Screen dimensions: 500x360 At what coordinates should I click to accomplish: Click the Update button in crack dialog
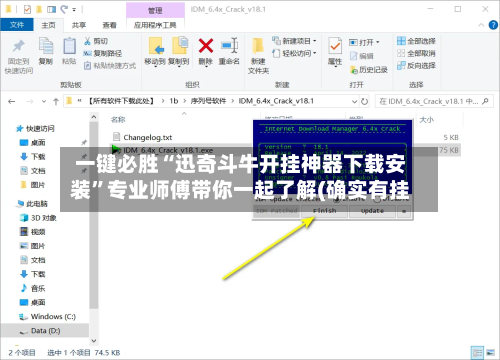[x=372, y=211]
